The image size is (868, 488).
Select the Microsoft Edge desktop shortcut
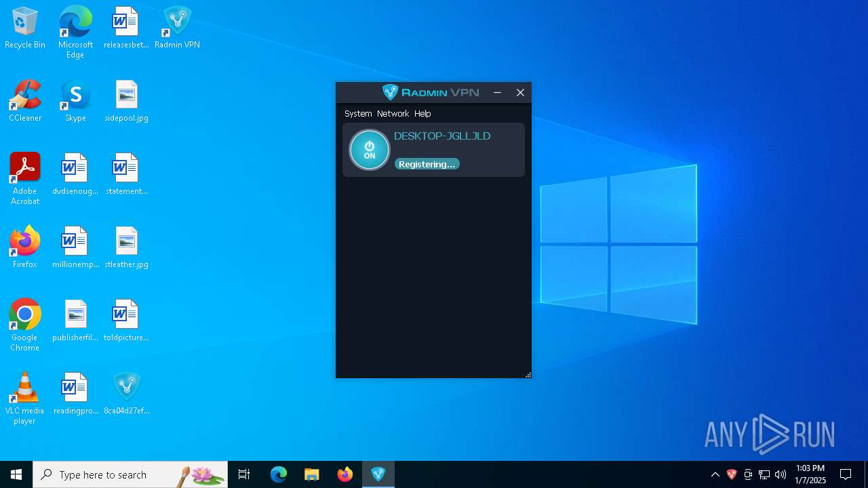pyautogui.click(x=75, y=33)
